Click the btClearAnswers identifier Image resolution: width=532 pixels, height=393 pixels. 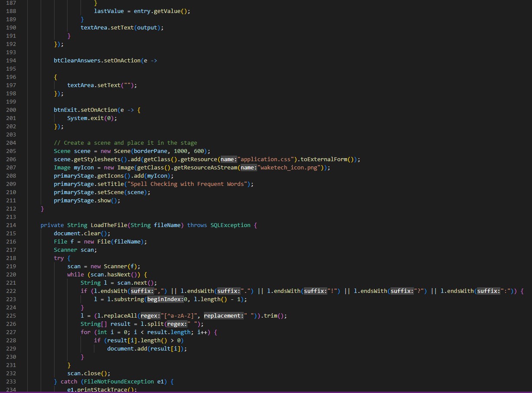pos(77,61)
